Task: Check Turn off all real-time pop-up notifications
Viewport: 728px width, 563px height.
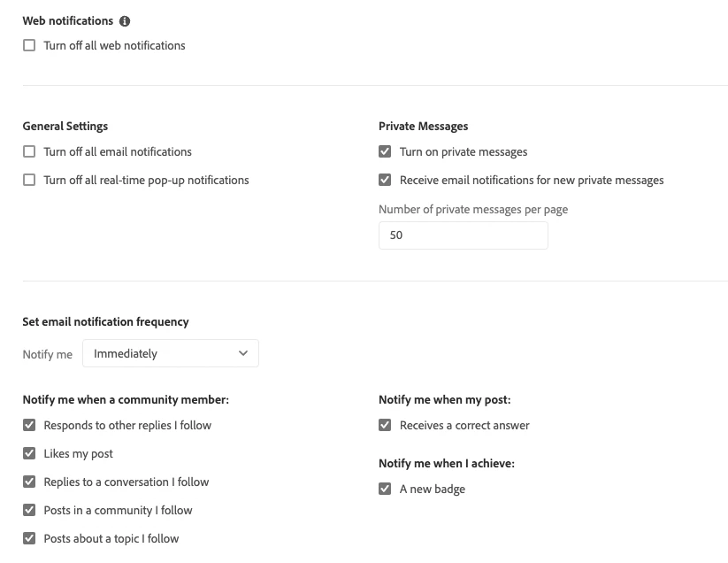Action: pyautogui.click(x=30, y=181)
